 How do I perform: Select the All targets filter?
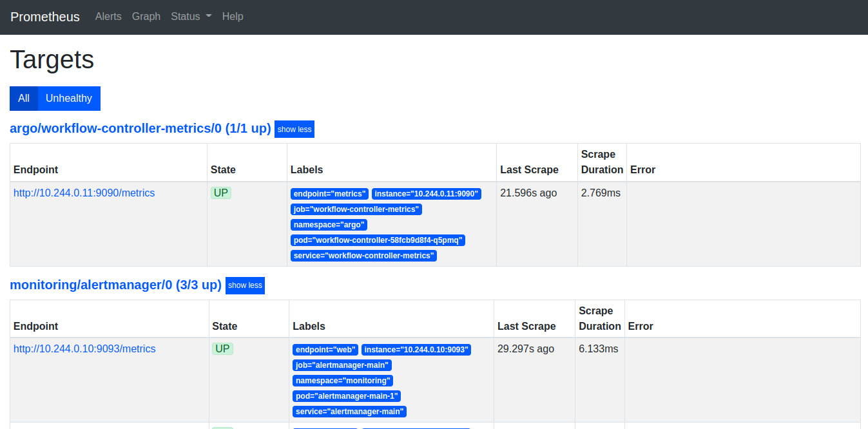[x=23, y=98]
